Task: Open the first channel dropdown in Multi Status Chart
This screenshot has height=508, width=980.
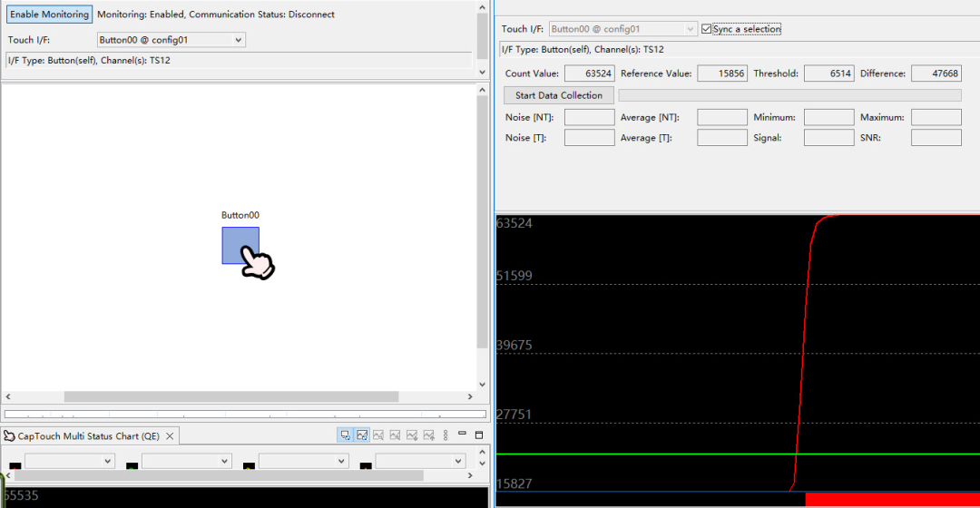Action: pyautogui.click(x=69, y=461)
